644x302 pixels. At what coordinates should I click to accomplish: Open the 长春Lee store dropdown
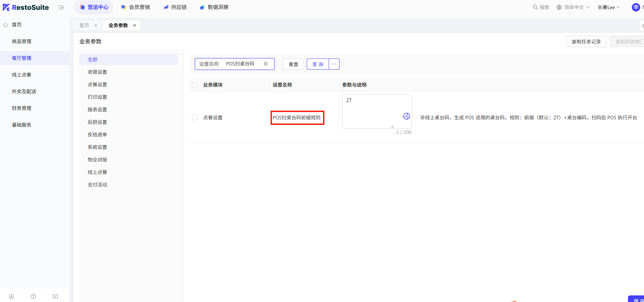(609, 7)
